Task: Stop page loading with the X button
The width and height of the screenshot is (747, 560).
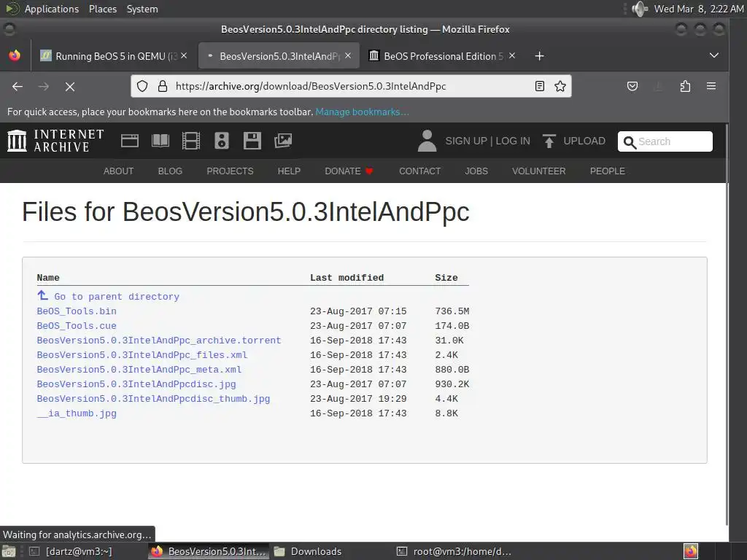Action: pos(70,87)
